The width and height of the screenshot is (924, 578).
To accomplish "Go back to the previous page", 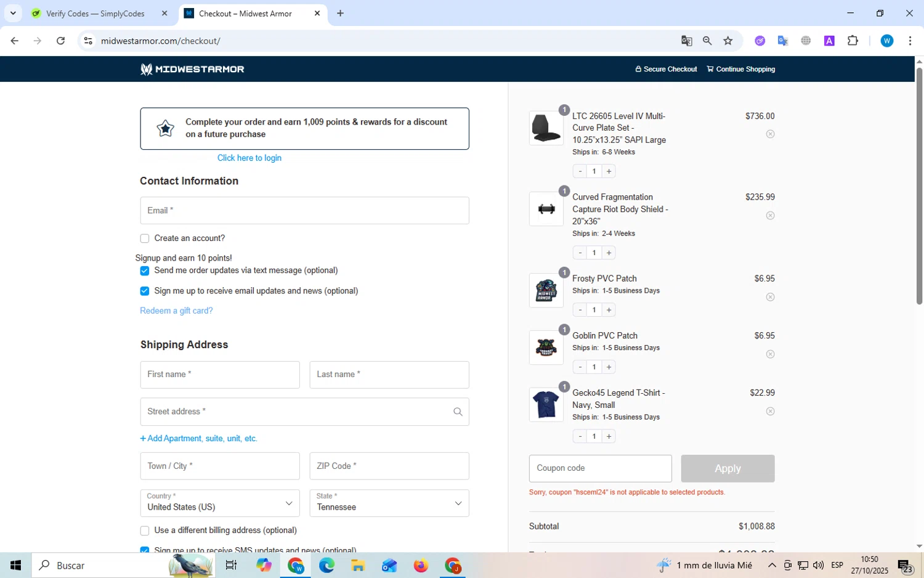I will click(14, 41).
